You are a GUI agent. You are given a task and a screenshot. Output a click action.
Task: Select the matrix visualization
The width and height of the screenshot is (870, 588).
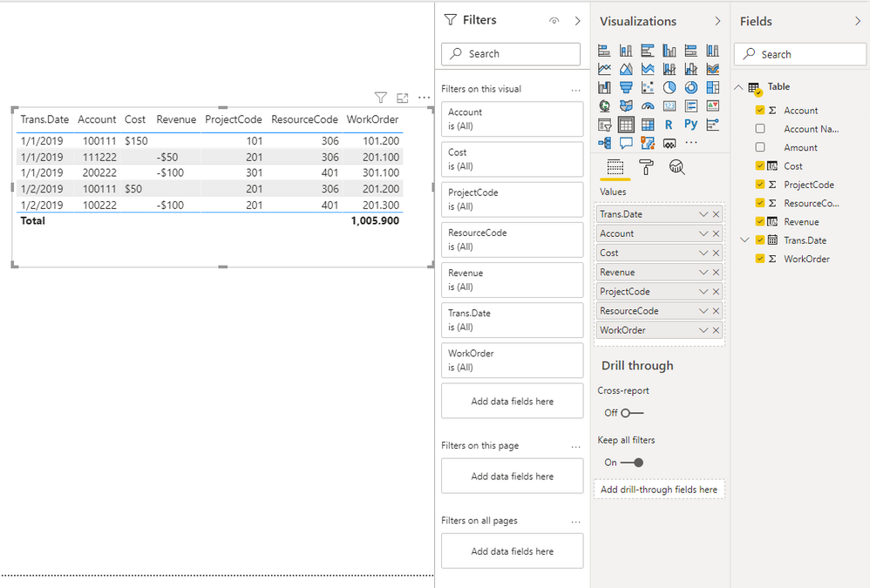648,125
